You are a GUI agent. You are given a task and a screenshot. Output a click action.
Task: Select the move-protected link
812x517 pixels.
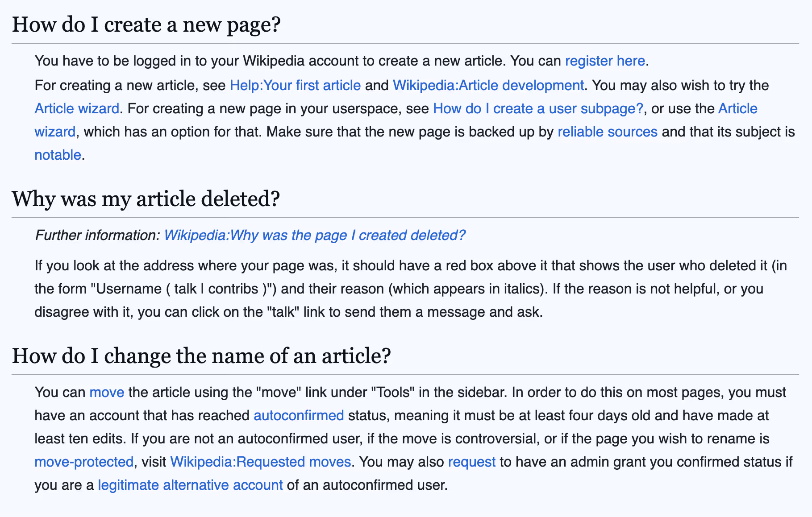pos(83,462)
